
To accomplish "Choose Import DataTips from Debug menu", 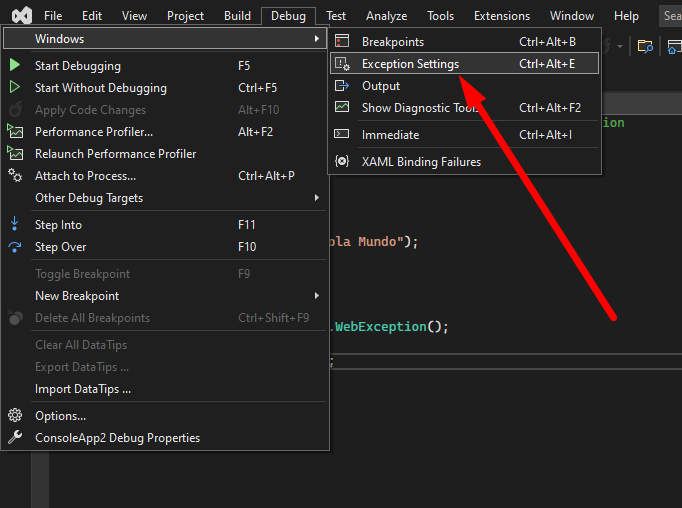I will click(x=83, y=389).
